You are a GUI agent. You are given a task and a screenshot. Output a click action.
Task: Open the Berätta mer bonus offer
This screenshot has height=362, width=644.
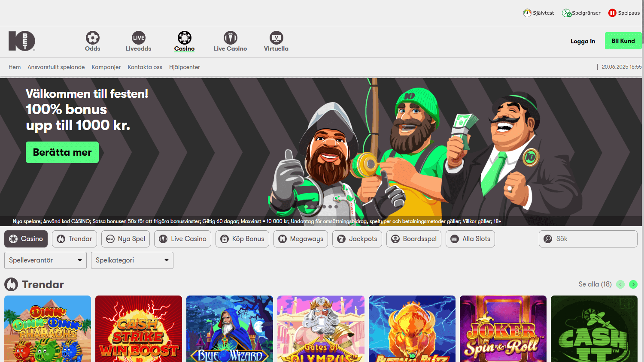(x=62, y=152)
